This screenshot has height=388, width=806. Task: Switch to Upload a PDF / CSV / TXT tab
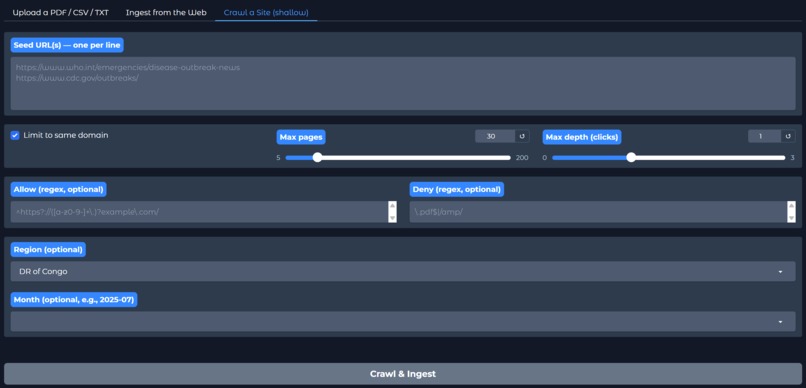(61, 12)
